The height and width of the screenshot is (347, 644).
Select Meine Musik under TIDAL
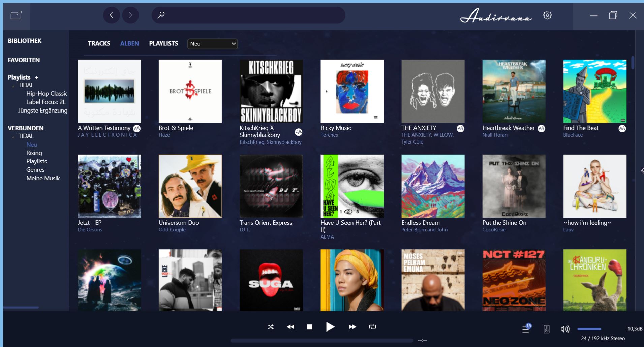point(43,178)
